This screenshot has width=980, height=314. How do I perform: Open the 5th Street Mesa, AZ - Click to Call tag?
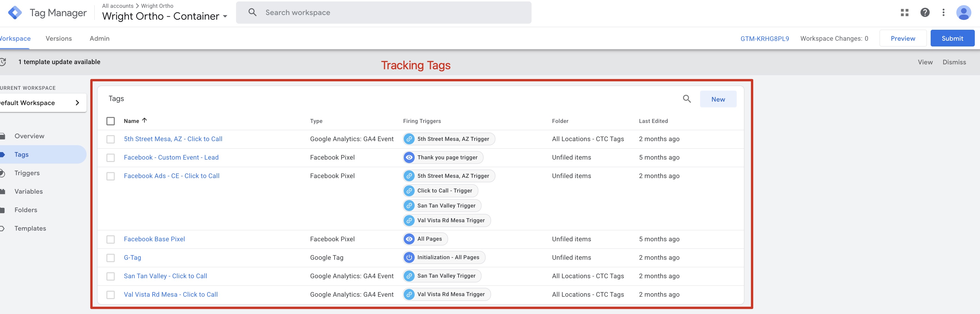[173, 139]
